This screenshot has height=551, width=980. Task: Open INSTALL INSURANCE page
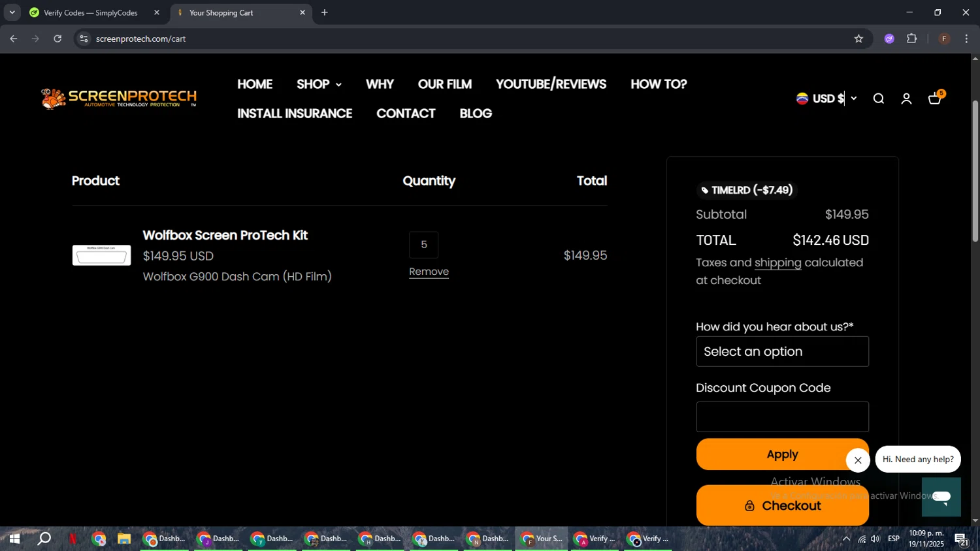click(x=295, y=114)
